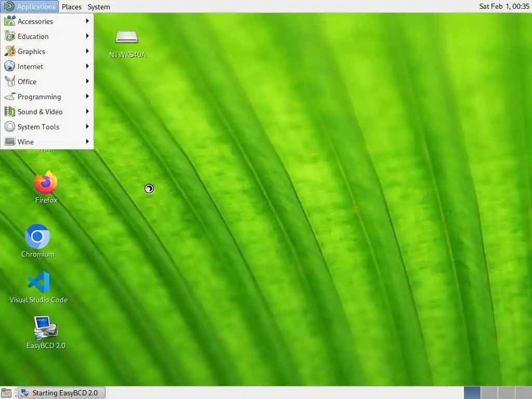Expand the Sound & Video arrow
This screenshot has width=532, height=399.
click(87, 111)
